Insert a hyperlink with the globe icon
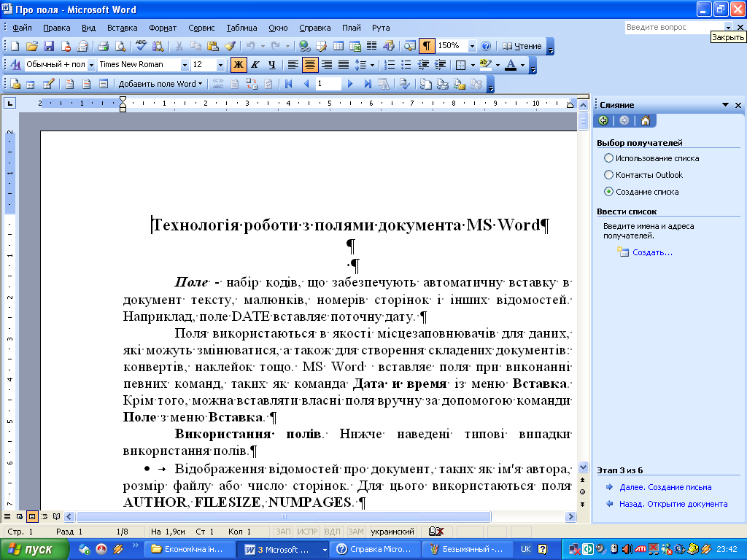This screenshot has height=560, width=747. pyautogui.click(x=305, y=46)
